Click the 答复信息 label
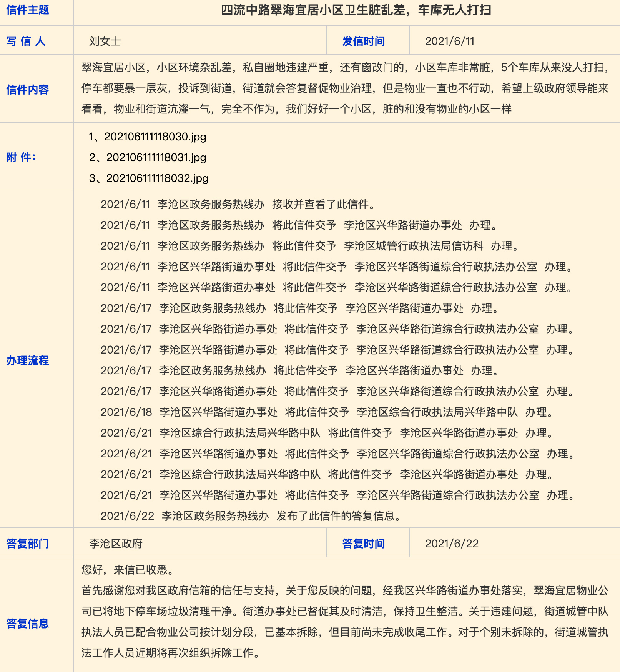Screen dimensions: 620x672 click(x=28, y=624)
